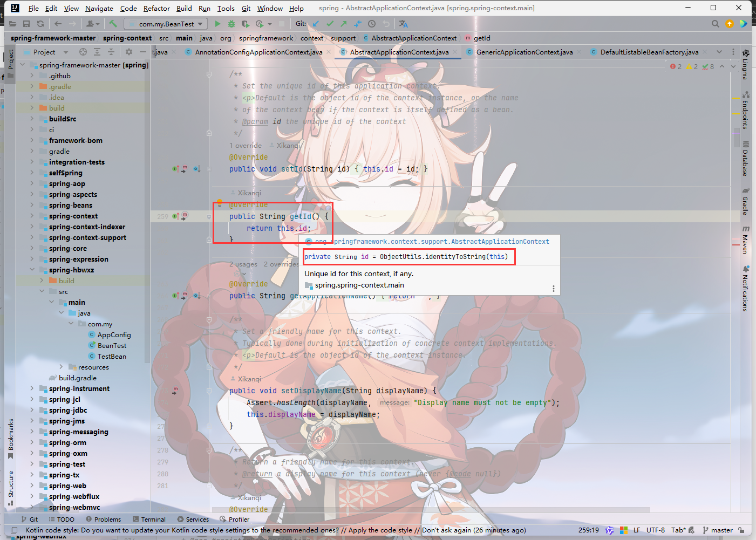The width and height of the screenshot is (756, 540).
Task: Toggle the Notifications tool window stripe
Action: (745, 288)
